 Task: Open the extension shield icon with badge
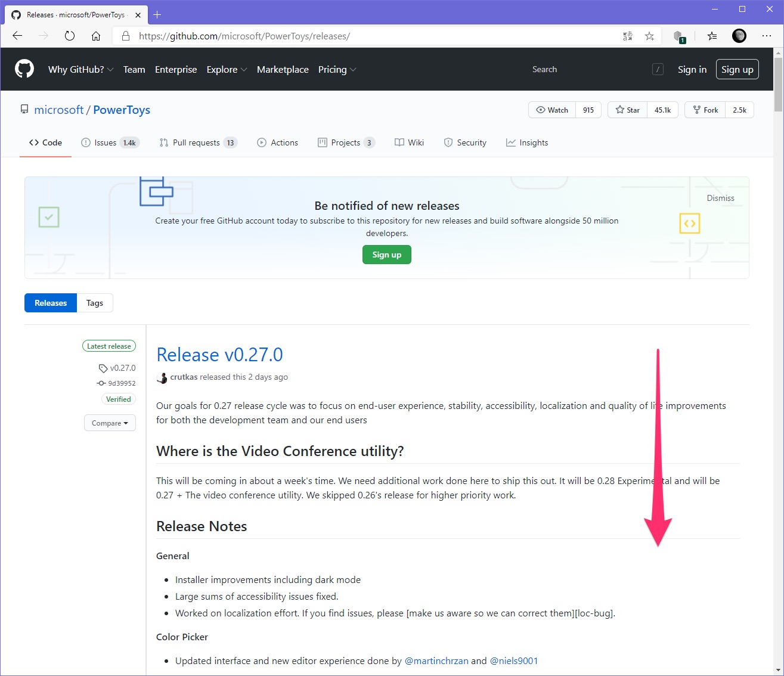pos(679,36)
